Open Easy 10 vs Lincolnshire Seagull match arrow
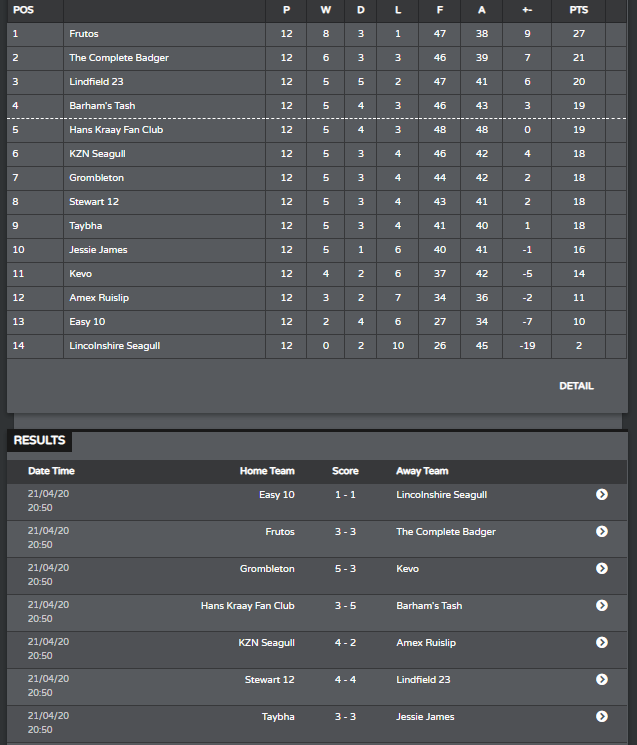The image size is (637, 745). tap(601, 495)
